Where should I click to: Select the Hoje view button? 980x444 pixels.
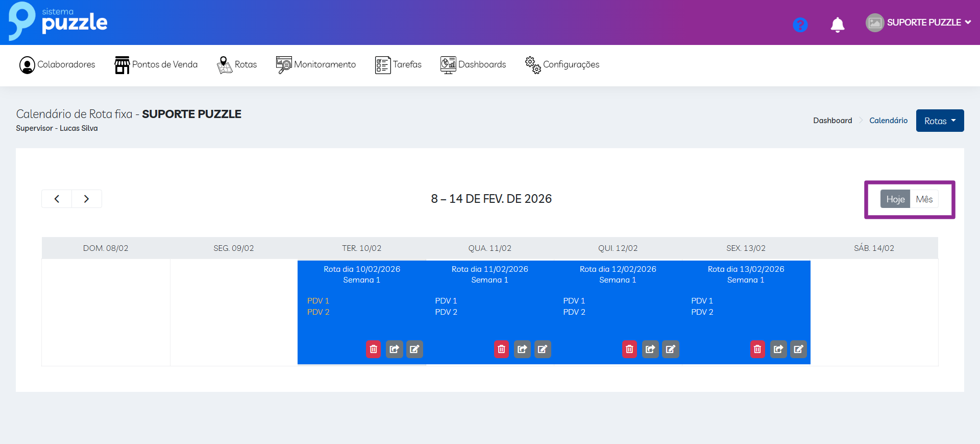coord(895,199)
